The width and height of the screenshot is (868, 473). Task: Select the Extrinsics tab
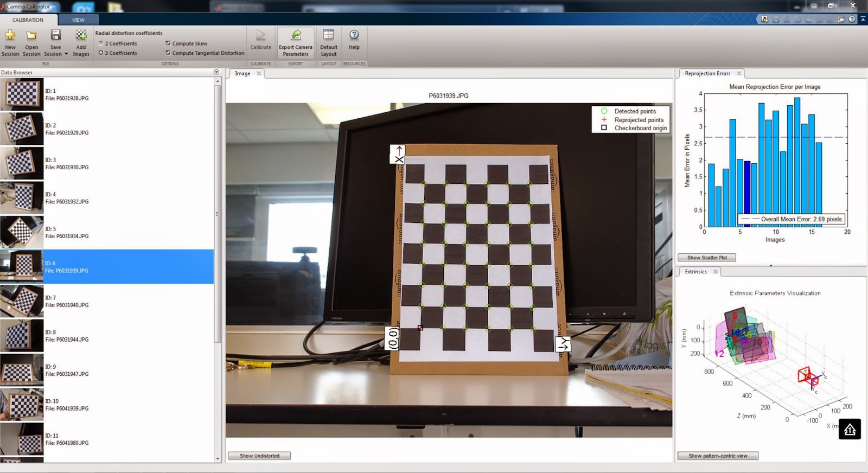695,272
